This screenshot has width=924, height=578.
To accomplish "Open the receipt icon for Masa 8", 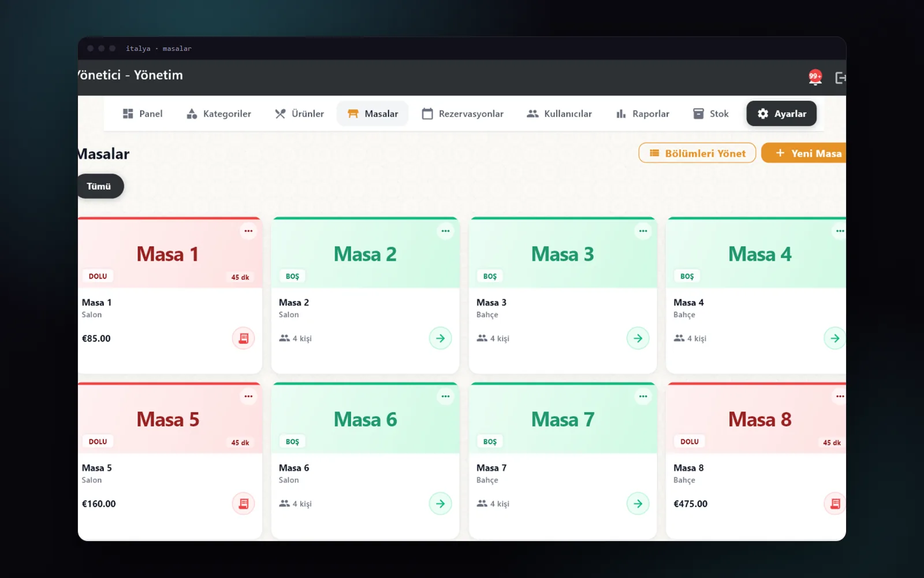I will [x=835, y=503].
